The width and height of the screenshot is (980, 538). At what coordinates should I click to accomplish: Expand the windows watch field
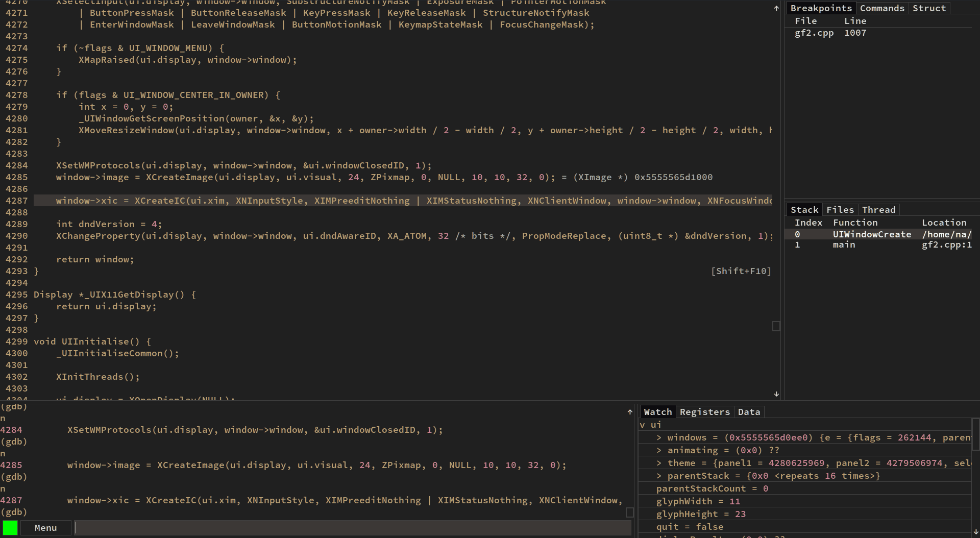[659, 437]
